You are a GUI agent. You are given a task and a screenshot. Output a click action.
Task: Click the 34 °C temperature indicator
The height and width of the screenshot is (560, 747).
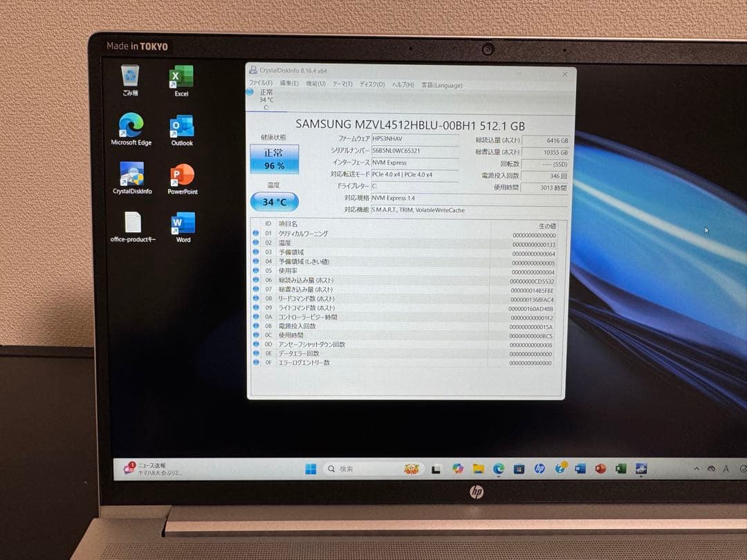tap(274, 202)
